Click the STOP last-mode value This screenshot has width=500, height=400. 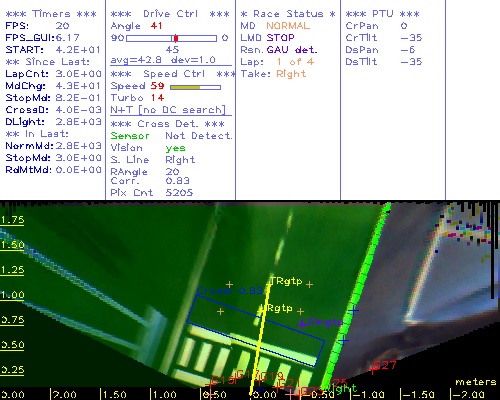pos(280,38)
